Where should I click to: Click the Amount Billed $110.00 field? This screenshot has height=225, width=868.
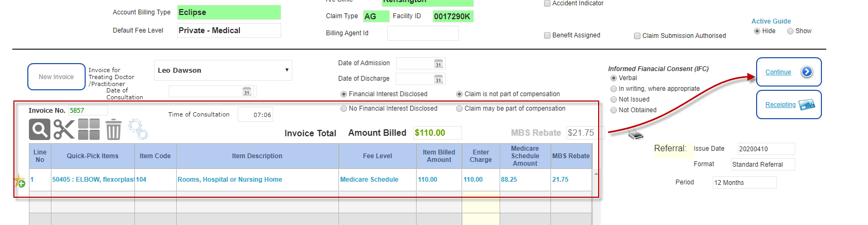[x=437, y=133]
